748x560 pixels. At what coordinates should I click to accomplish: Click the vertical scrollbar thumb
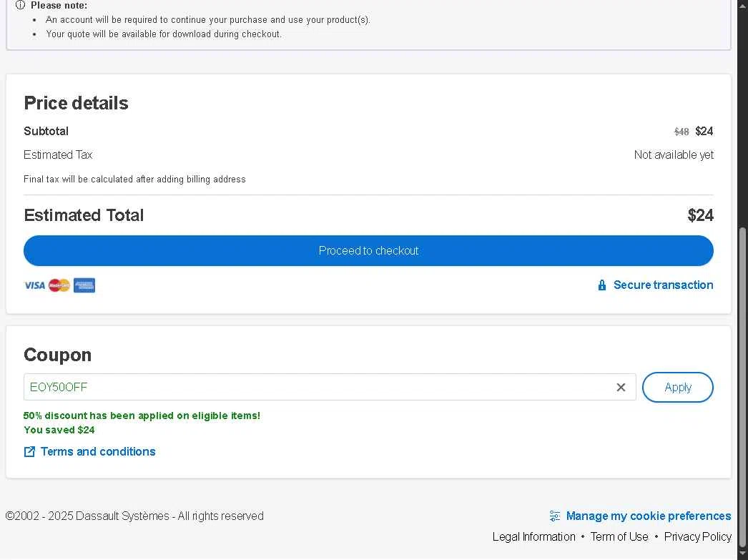(742, 386)
